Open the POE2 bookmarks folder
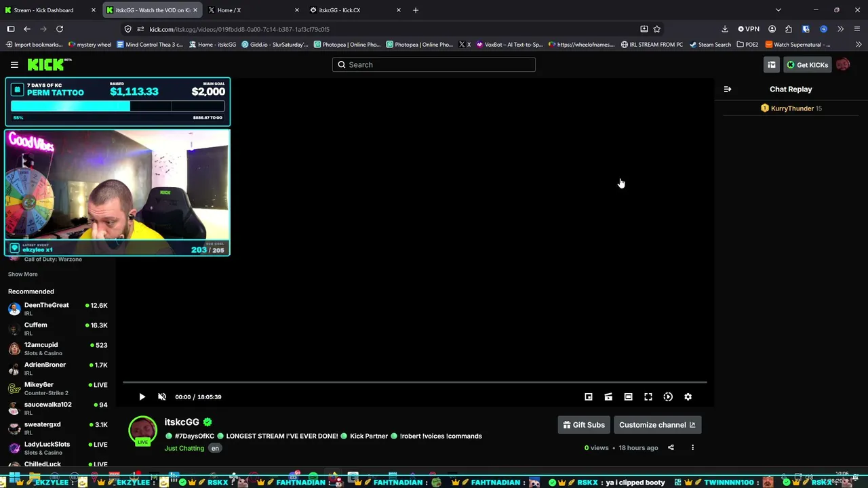Screen dimensions: 868x488 (x=747, y=45)
